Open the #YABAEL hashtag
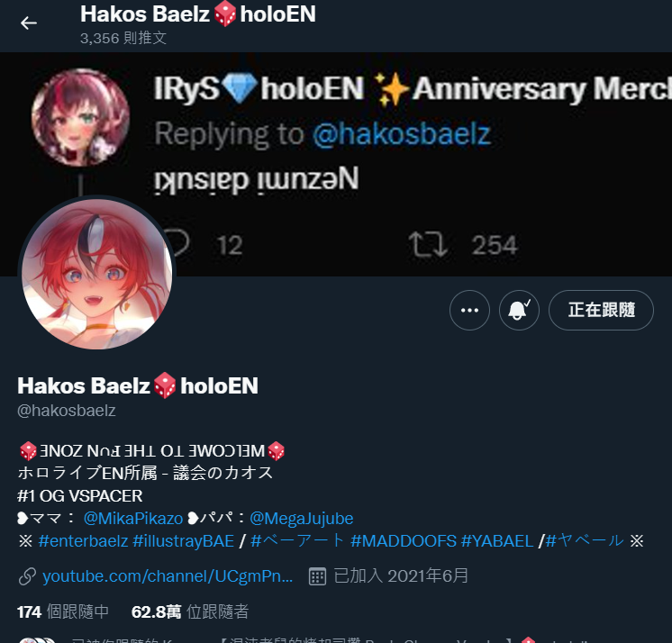The height and width of the screenshot is (643, 672). [x=497, y=541]
